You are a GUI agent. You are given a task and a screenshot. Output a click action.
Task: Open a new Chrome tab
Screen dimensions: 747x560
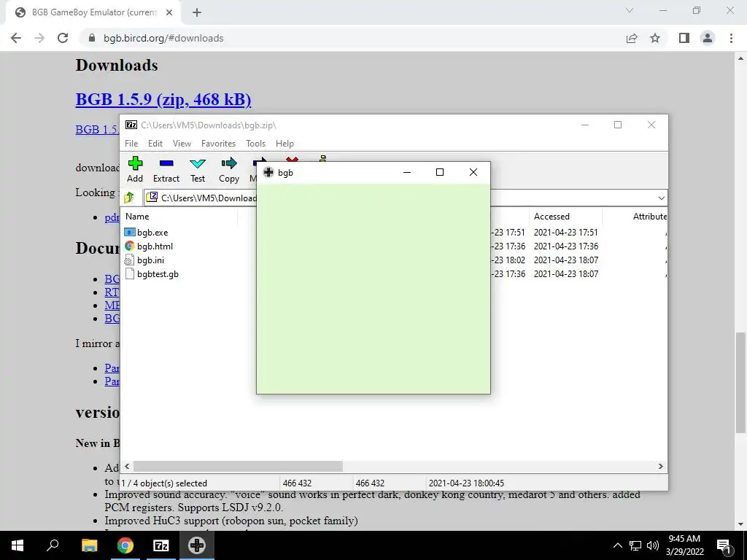tap(197, 12)
